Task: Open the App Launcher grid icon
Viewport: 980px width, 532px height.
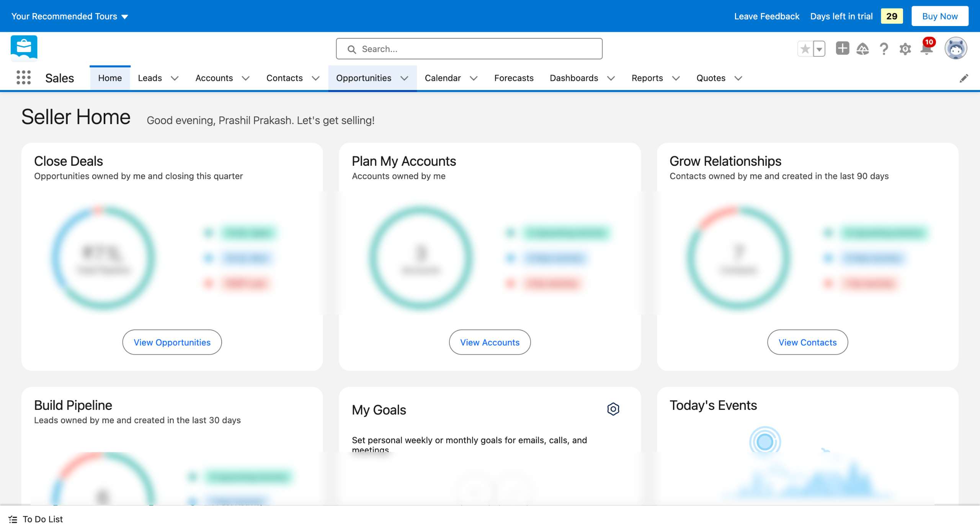Action: coord(23,78)
